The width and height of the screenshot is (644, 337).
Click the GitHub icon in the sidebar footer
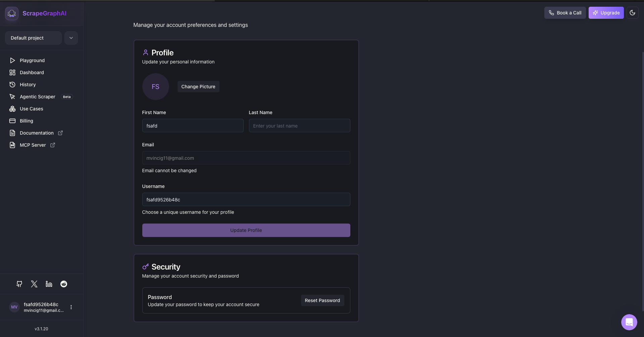pos(19,284)
